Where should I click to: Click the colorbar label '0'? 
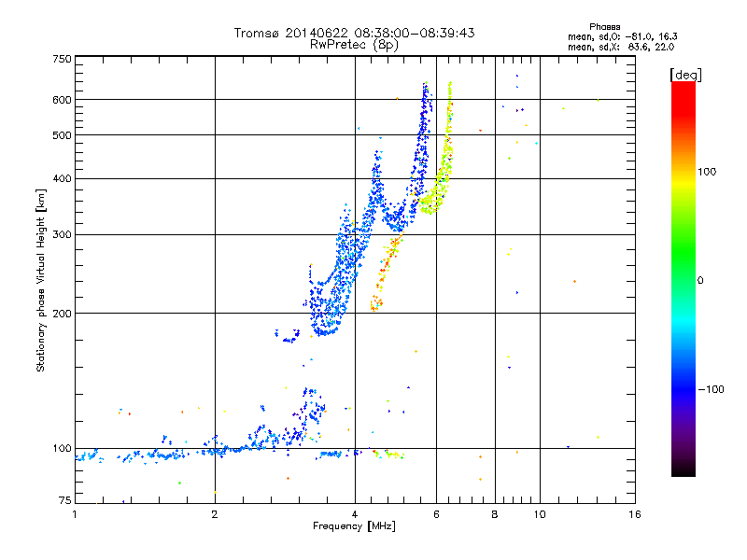pos(700,281)
